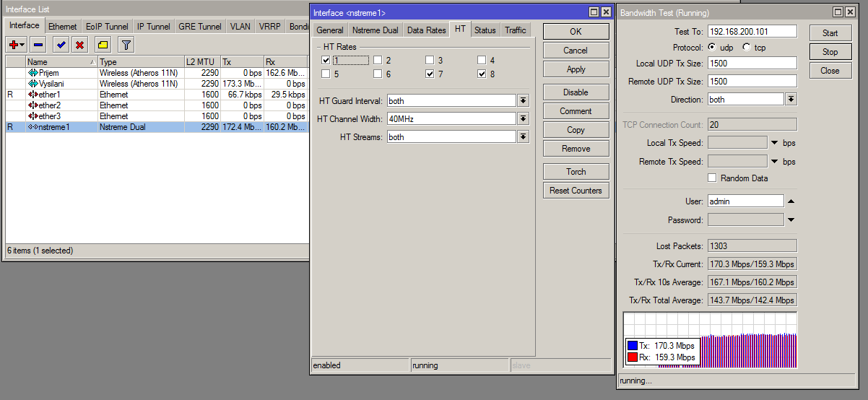The image size is (868, 400).
Task: Collapse the User field up arrow
Action: [791, 201]
